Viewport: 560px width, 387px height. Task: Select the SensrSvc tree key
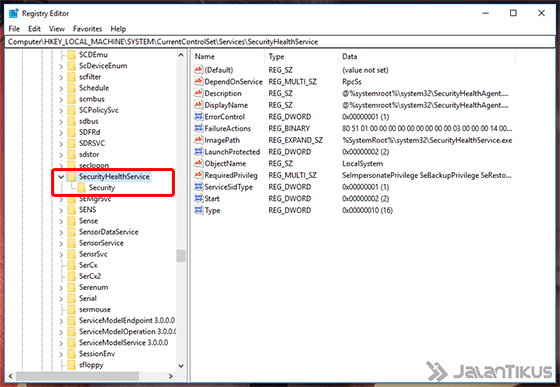(x=93, y=254)
